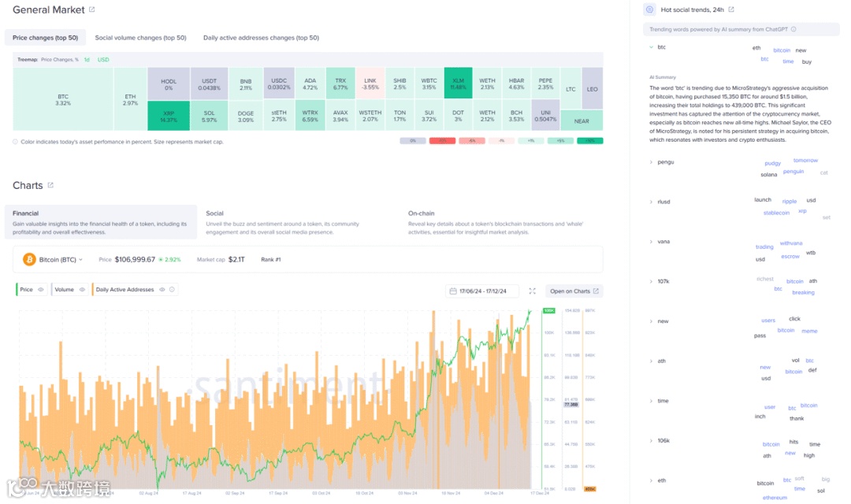This screenshot has width=851, height=504.
Task: Toggle Price metric visibility eye
Action: 41,290
